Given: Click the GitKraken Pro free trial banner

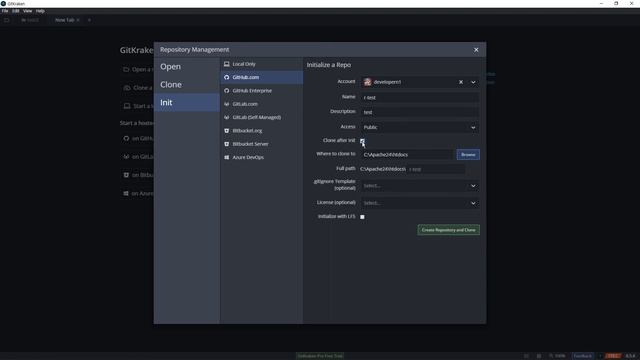Looking at the screenshot, I should click(320, 356).
